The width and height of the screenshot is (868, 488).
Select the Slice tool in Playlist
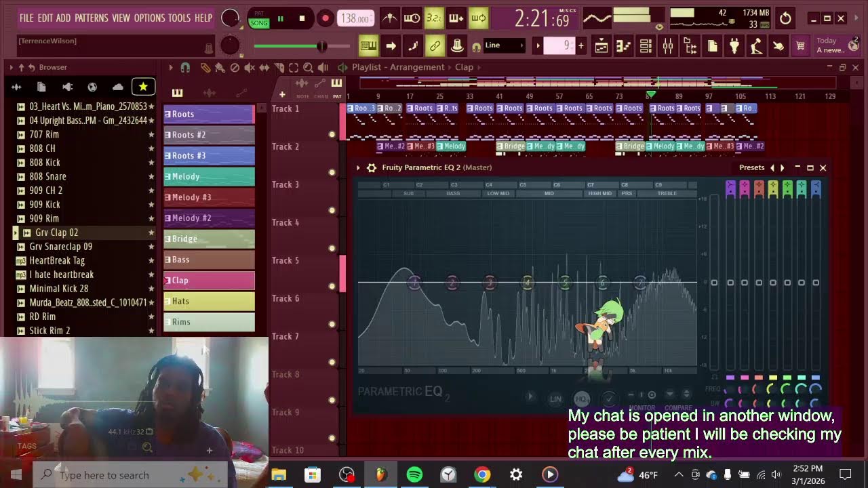279,67
